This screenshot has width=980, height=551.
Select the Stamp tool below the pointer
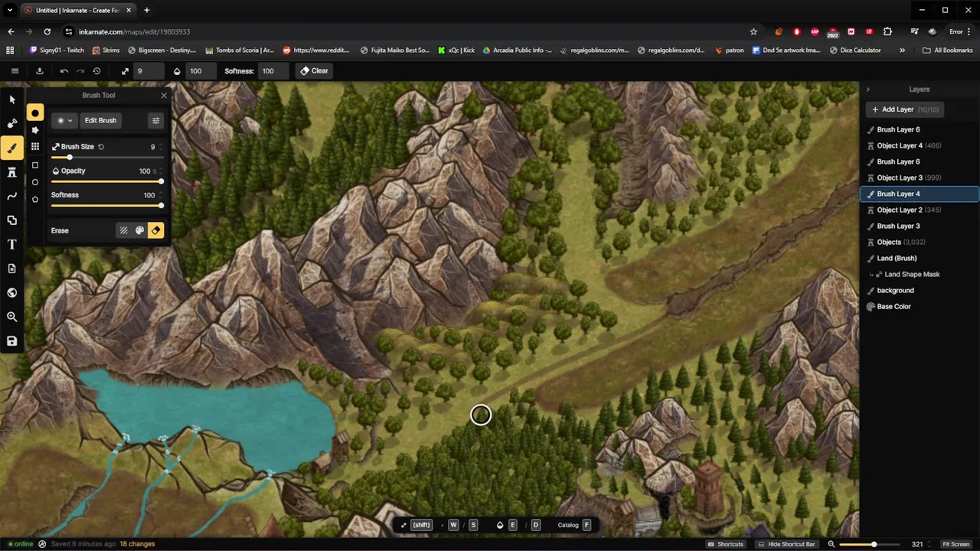[x=11, y=123]
